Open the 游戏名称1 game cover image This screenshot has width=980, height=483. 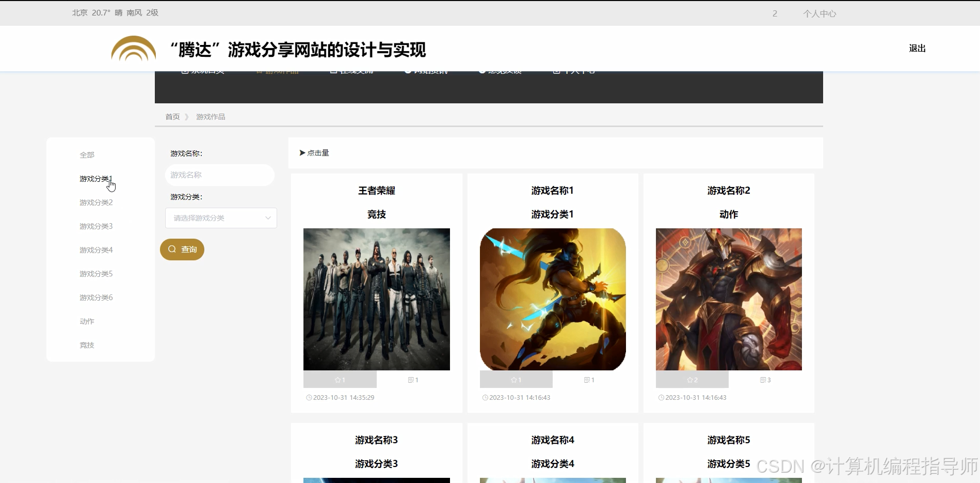click(x=553, y=299)
